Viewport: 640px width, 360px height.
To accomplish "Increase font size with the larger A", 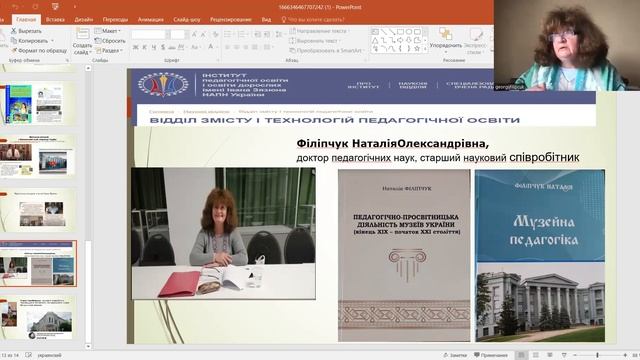I will (195, 35).
